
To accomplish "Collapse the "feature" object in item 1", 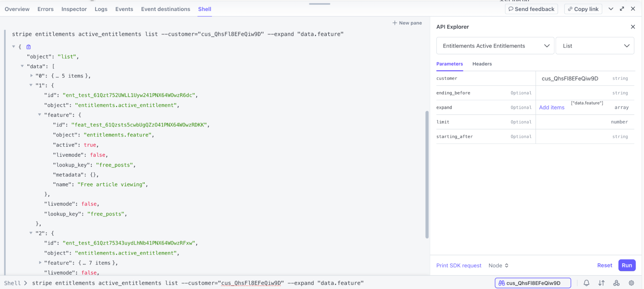I will [40, 115].
